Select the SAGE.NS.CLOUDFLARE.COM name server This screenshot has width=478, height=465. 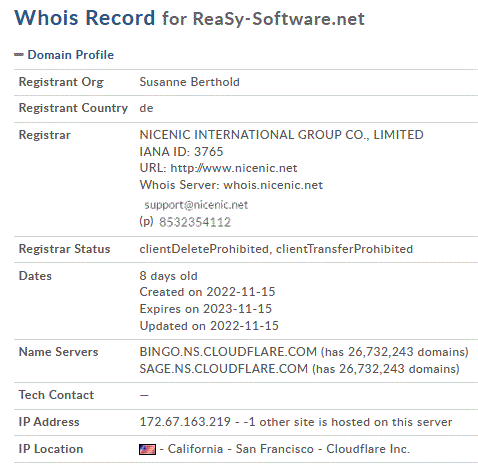coord(224,369)
